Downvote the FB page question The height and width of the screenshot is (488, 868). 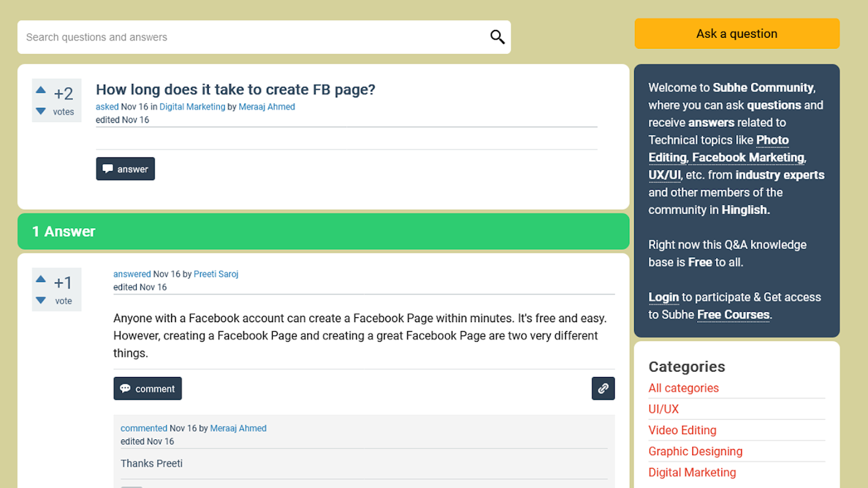coord(41,111)
